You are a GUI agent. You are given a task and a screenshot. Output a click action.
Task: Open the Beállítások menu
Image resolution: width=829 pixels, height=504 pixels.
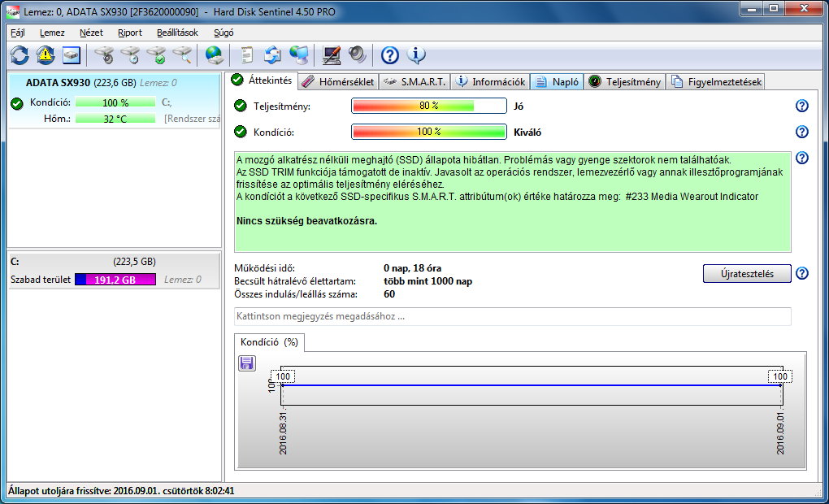(x=177, y=33)
